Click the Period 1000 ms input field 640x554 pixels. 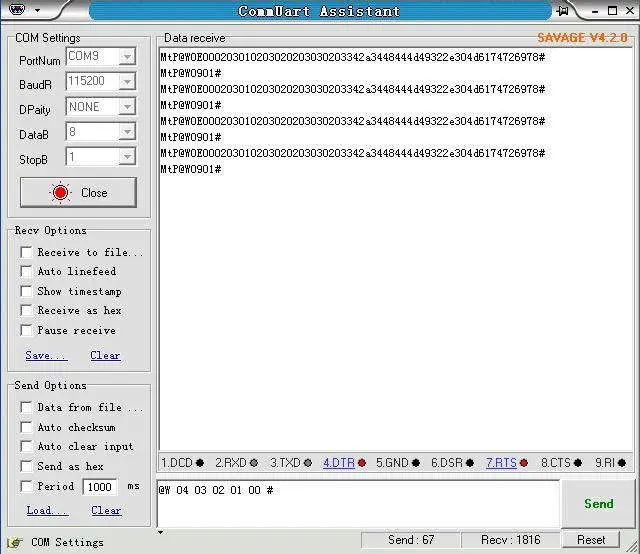click(x=100, y=487)
